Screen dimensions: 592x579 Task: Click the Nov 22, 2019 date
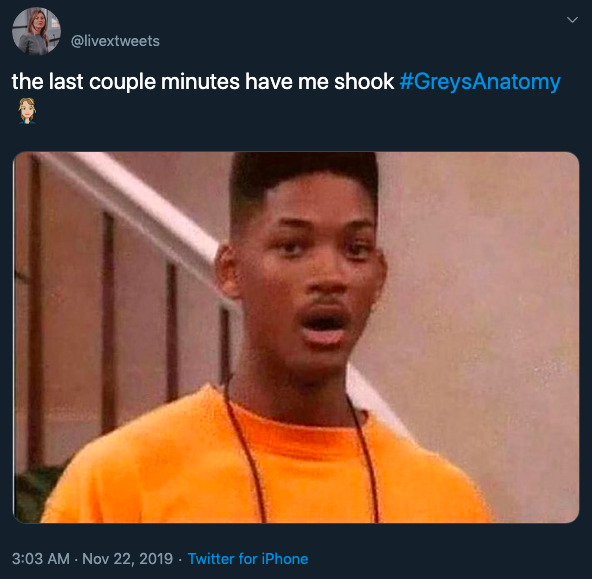127,559
